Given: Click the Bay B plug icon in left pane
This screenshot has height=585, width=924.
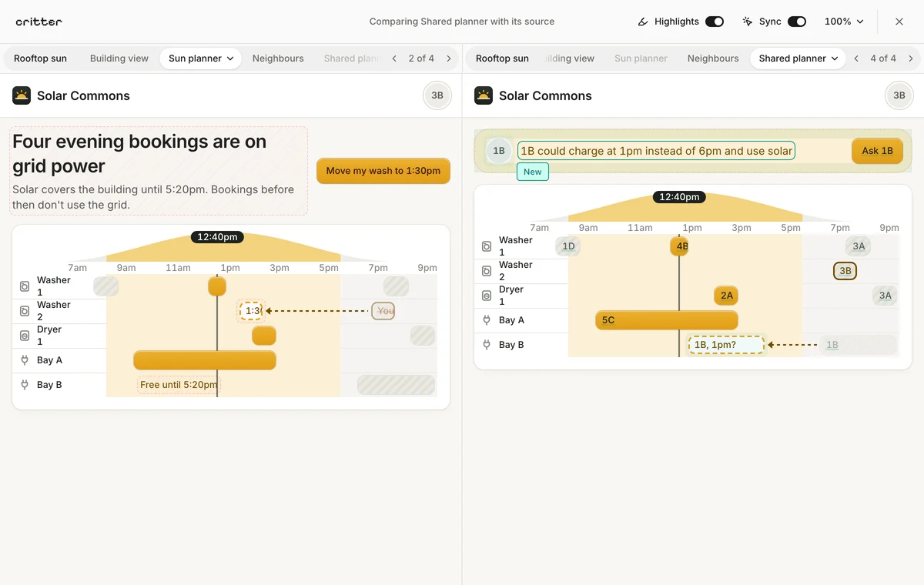Looking at the screenshot, I should pyautogui.click(x=25, y=385).
